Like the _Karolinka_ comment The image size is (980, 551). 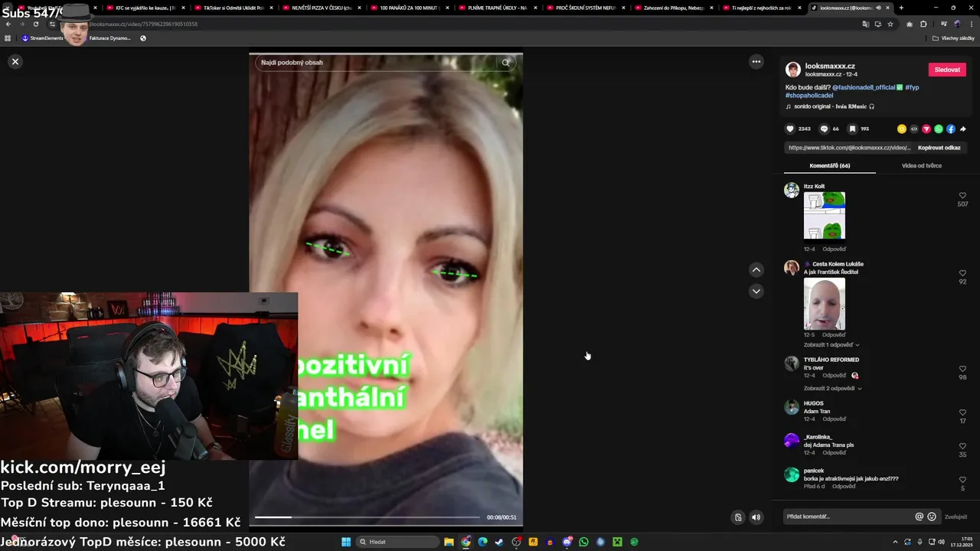coord(962,446)
